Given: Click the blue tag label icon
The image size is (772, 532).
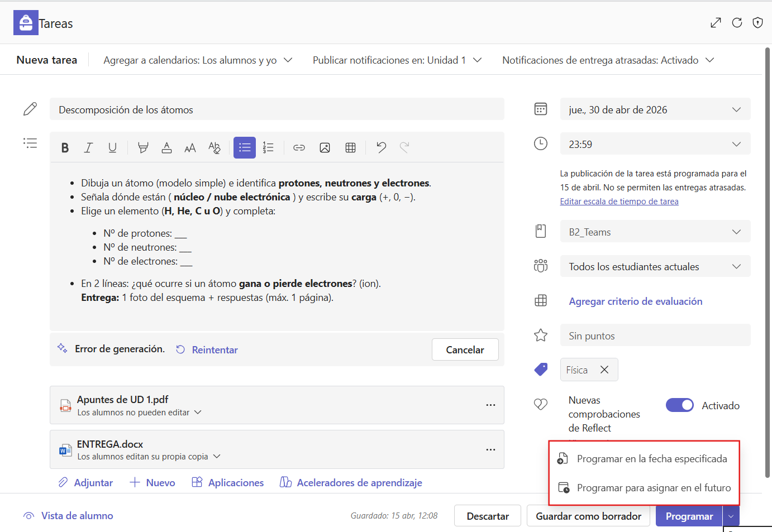Looking at the screenshot, I should 541,369.
